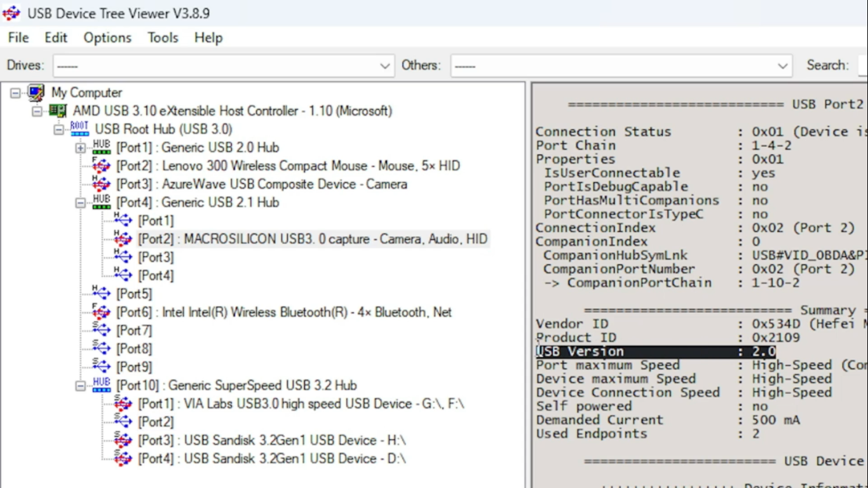868x488 pixels.
Task: Open the Help menu
Action: pyautogui.click(x=208, y=38)
